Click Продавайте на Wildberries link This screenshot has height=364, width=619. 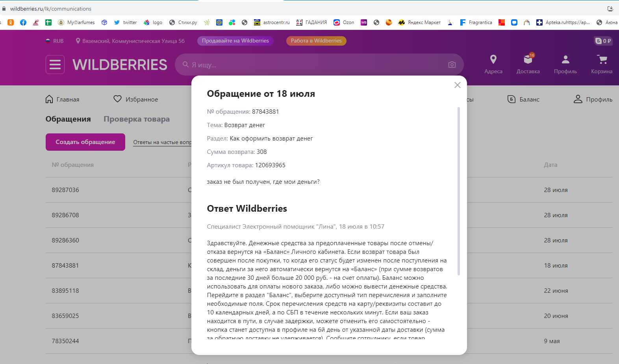point(235,41)
